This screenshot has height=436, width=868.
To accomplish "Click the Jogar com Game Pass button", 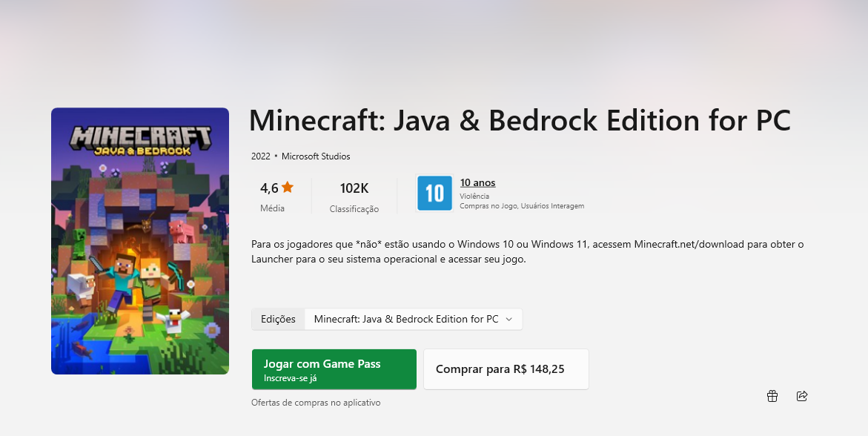I will pos(334,369).
